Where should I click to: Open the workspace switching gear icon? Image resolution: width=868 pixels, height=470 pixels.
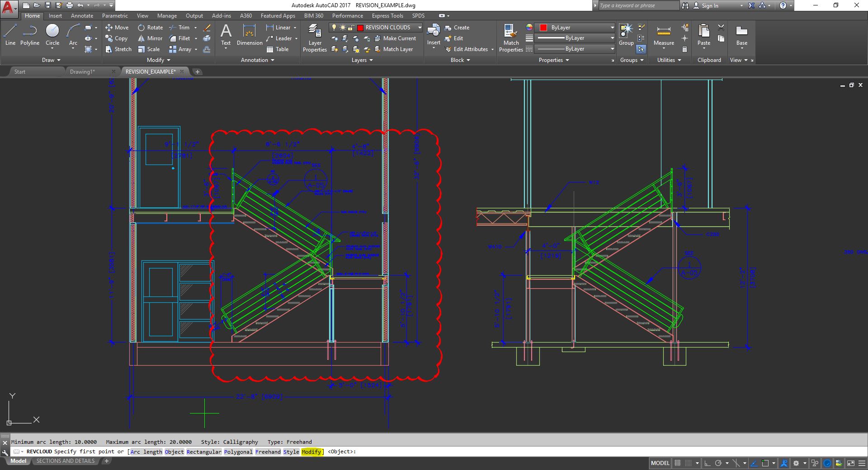pos(796,463)
